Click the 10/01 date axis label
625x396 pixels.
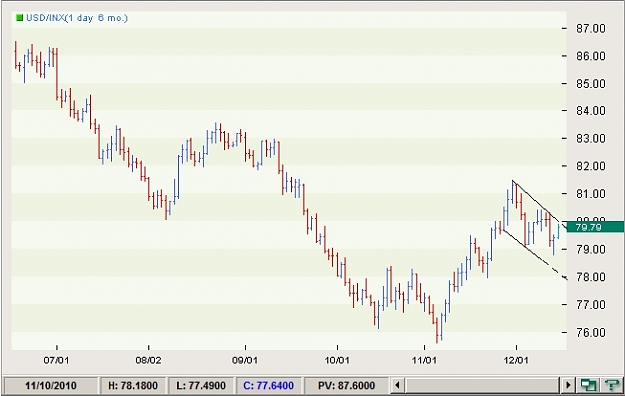[x=337, y=361]
